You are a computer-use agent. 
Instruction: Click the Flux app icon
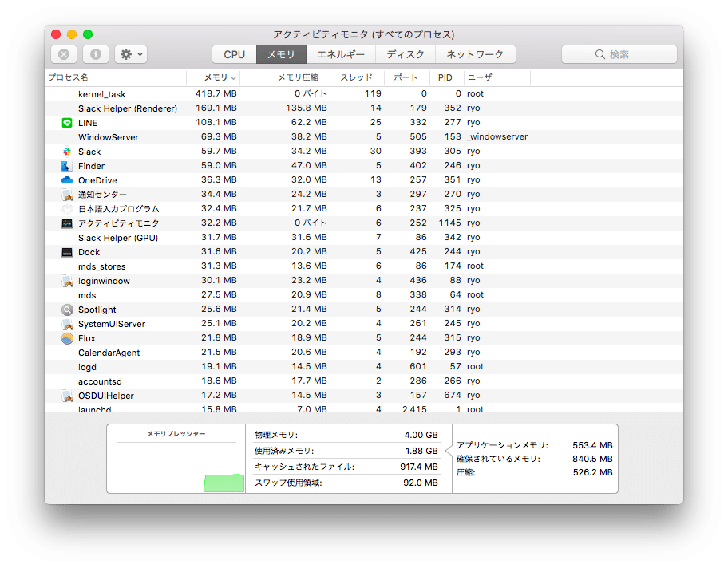(67, 338)
